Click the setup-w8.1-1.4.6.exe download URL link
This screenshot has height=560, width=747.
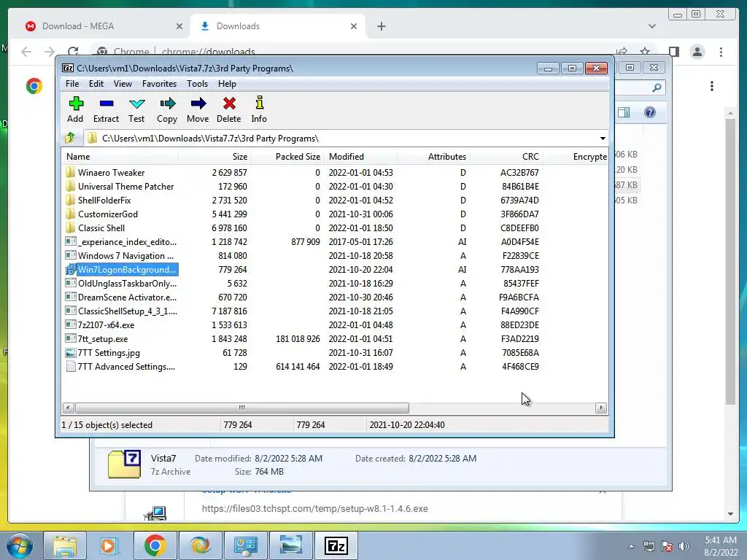pos(314,508)
